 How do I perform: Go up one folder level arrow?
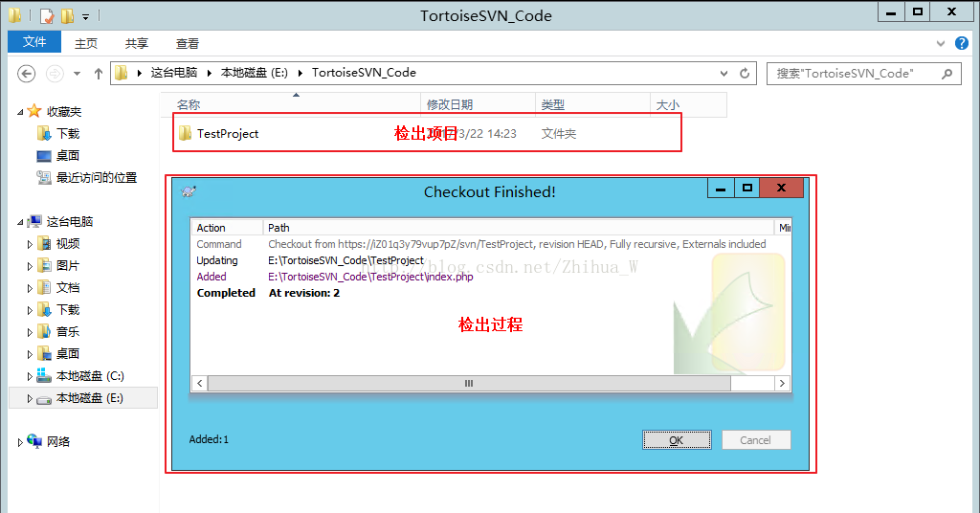click(99, 74)
